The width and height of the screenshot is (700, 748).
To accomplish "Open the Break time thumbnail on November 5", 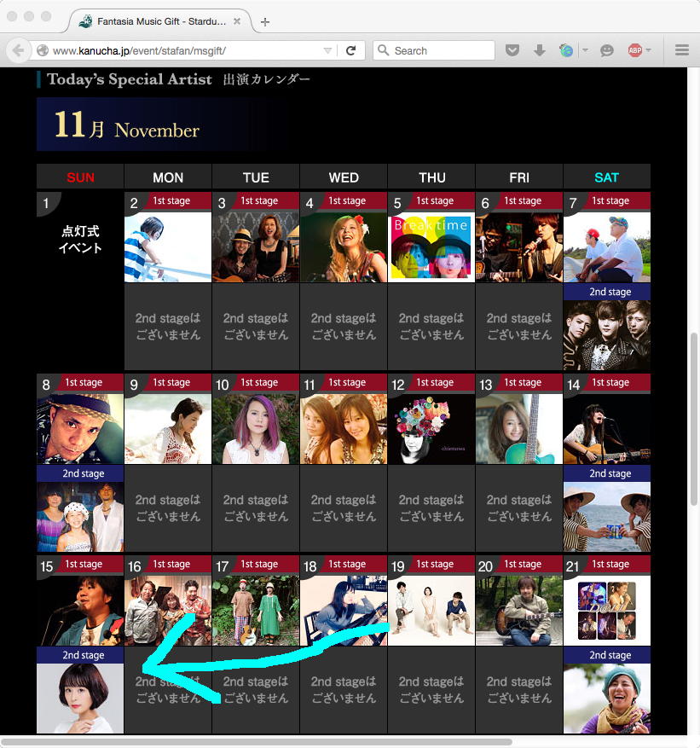I will pyautogui.click(x=431, y=247).
